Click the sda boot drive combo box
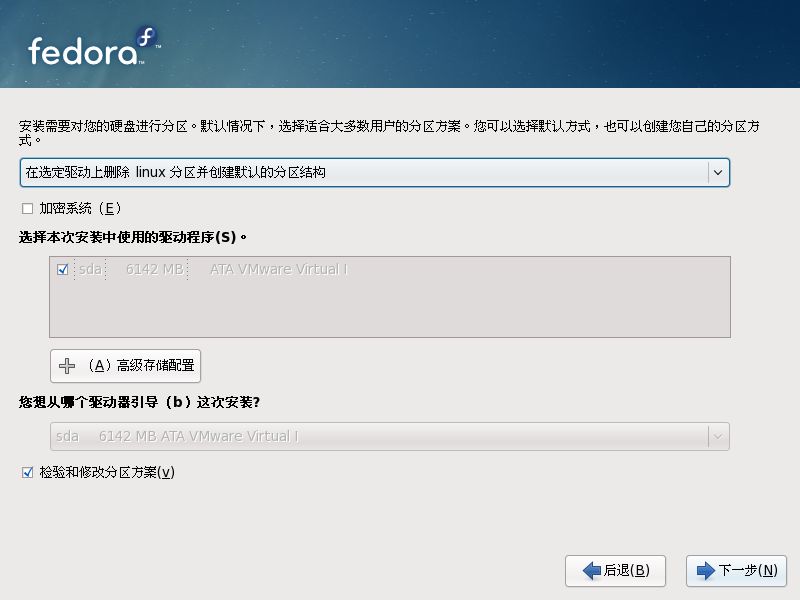This screenshot has height=600, width=800. 390,436
